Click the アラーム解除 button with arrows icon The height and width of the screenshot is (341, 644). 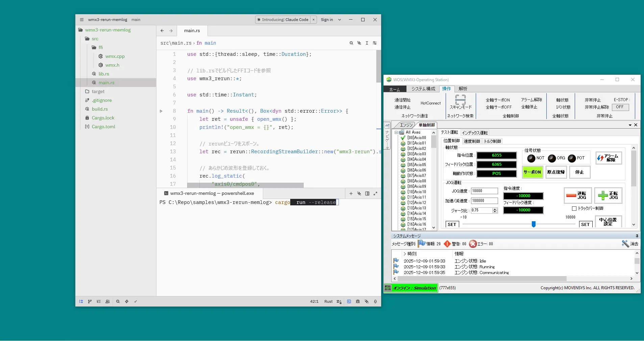(x=609, y=158)
